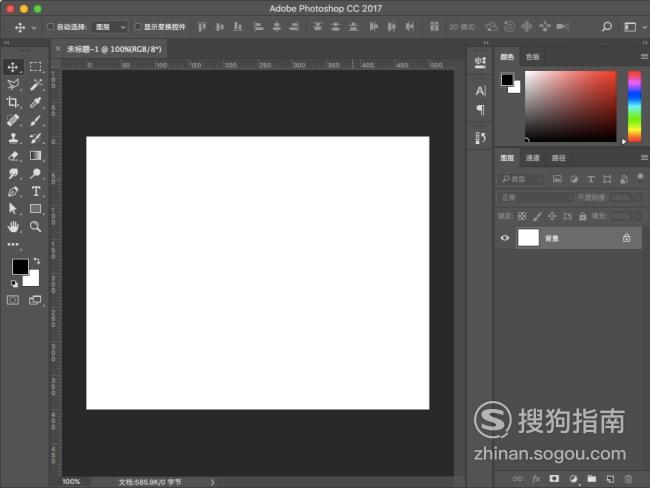The height and width of the screenshot is (488, 650).
Task: Toggle Quick Mask mode icon
Action: [13, 300]
